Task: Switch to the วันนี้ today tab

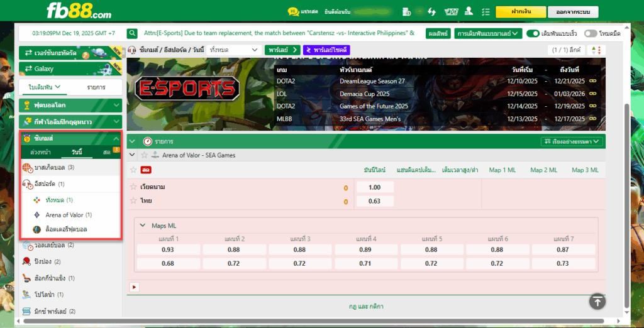Action: (x=76, y=152)
